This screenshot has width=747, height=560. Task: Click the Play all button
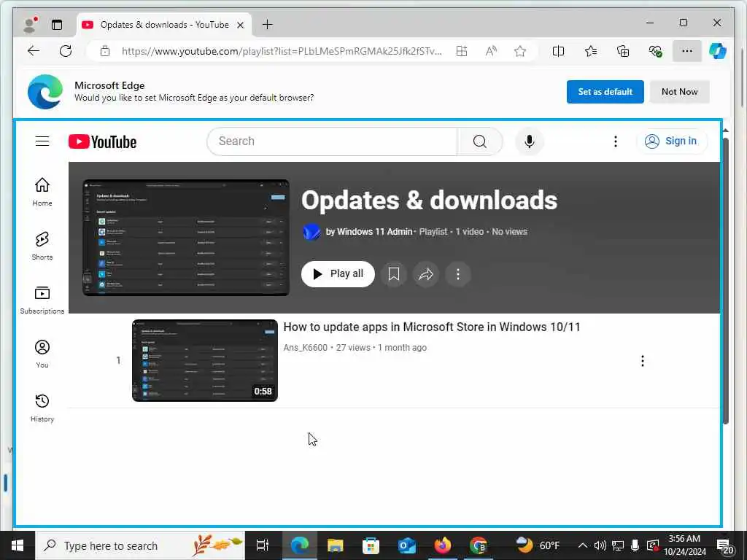338,274
